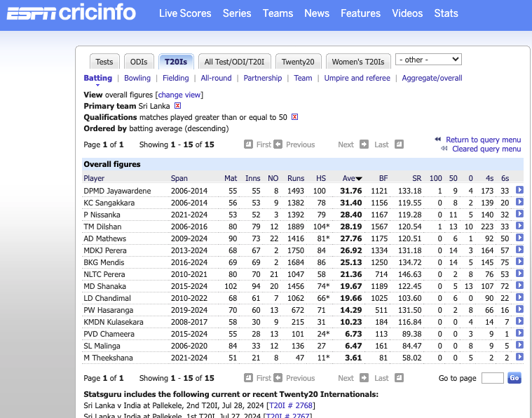
Task: Remove the Primary team Sri Lanka filter
Action: 177,106
